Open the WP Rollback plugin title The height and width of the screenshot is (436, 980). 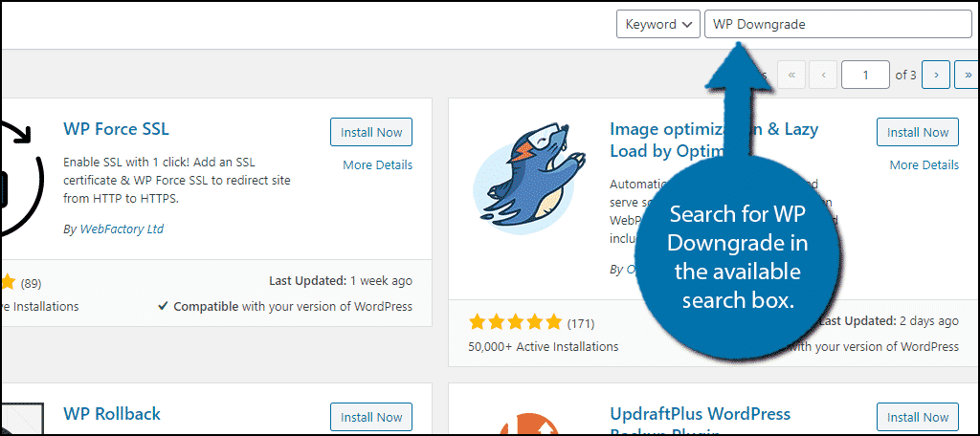[112, 413]
